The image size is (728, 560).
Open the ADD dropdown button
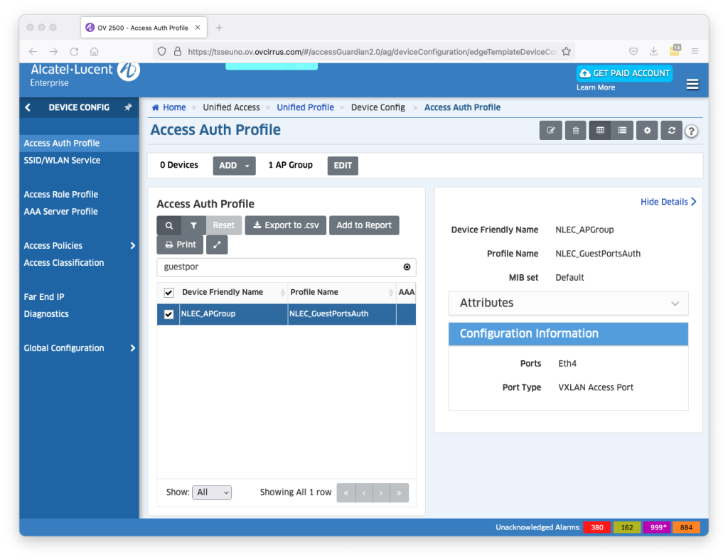tap(234, 166)
